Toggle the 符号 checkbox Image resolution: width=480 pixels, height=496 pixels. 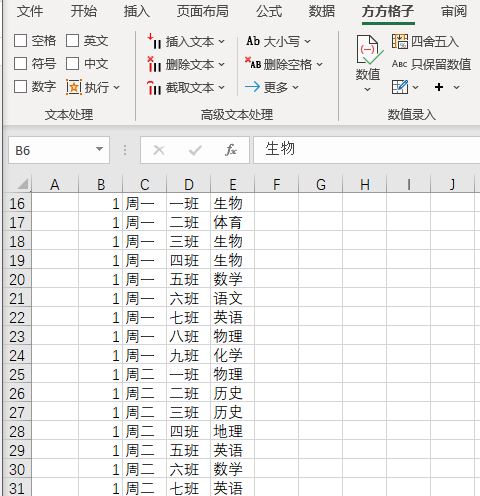tap(20, 63)
